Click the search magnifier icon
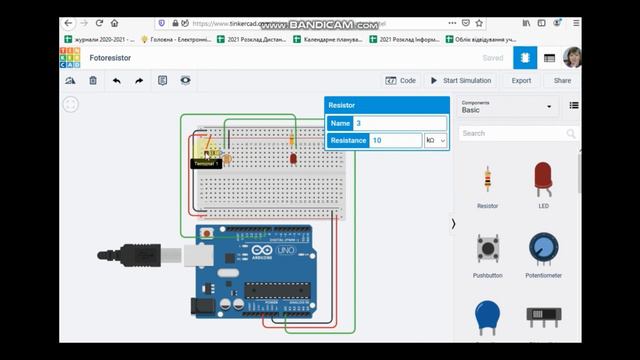640x360 pixels. coord(571,133)
